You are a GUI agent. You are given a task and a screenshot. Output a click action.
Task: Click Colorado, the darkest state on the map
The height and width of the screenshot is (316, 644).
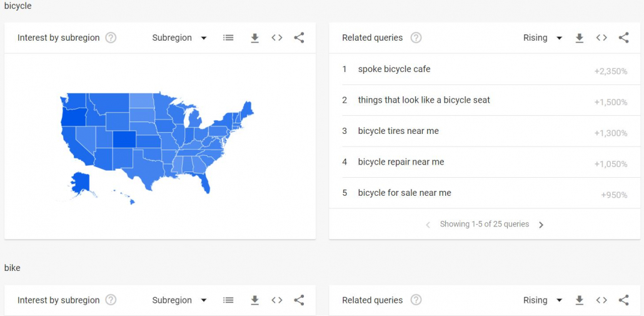(124, 140)
